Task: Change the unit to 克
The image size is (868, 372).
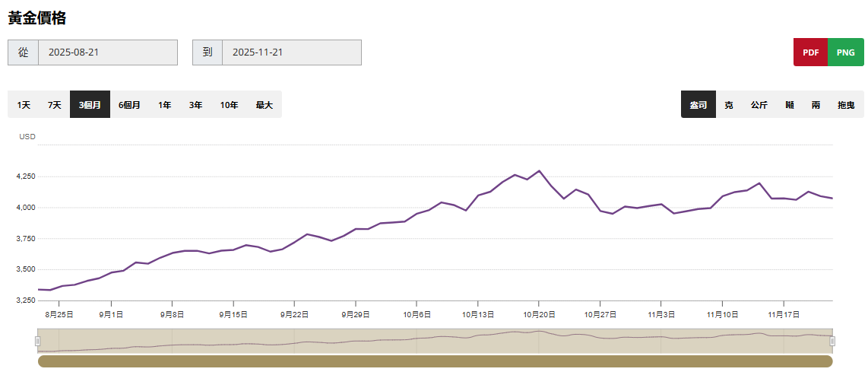Action: click(728, 105)
